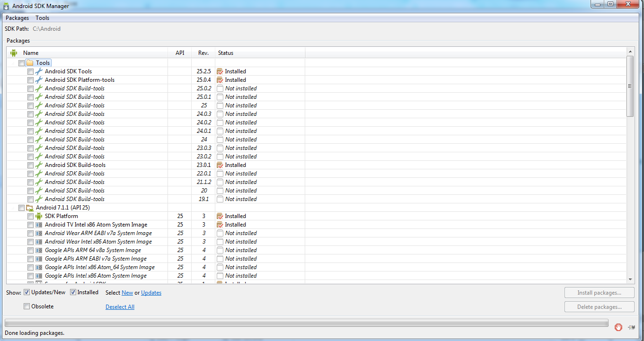Image resolution: width=644 pixels, height=341 pixels.
Task: Click the New link to select new packages
Action: pos(127,293)
